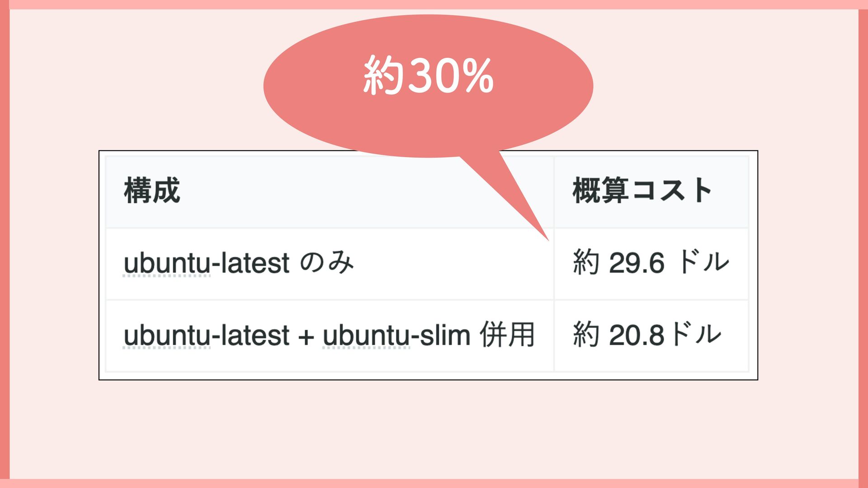The image size is (868, 488).
Task: Click the light pink bottom border strip
Action: point(434,483)
